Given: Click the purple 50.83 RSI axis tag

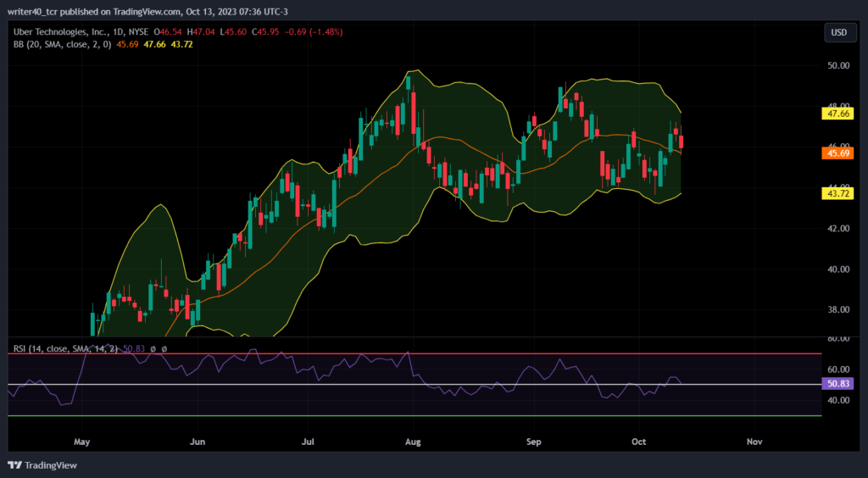Looking at the screenshot, I should click(x=837, y=384).
